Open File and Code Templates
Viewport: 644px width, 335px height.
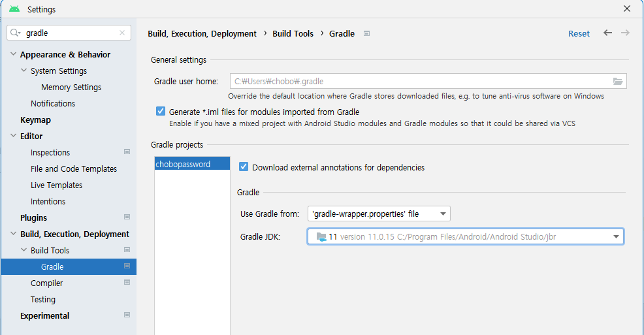coord(74,168)
